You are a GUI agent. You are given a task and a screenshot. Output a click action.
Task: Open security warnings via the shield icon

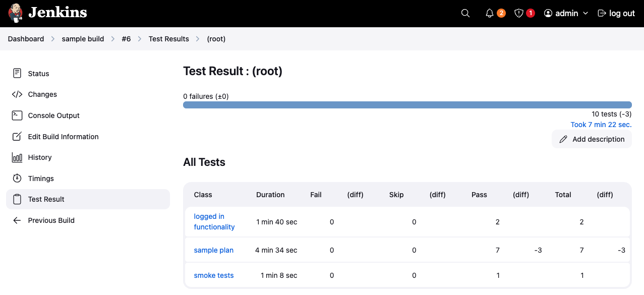pos(519,13)
